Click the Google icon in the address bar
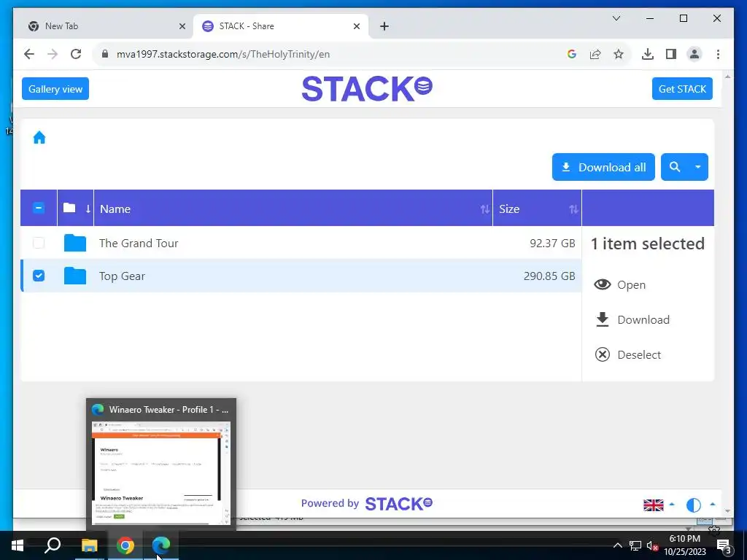This screenshot has height=560, width=747. [x=572, y=54]
